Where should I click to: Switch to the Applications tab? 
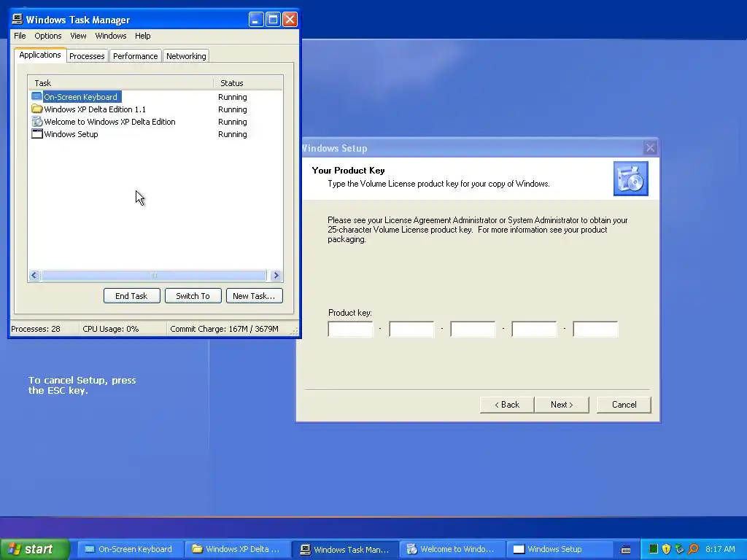point(40,55)
